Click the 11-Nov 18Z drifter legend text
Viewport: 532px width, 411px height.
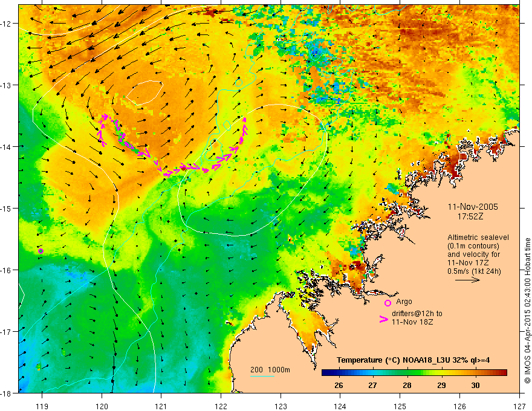tap(412, 322)
